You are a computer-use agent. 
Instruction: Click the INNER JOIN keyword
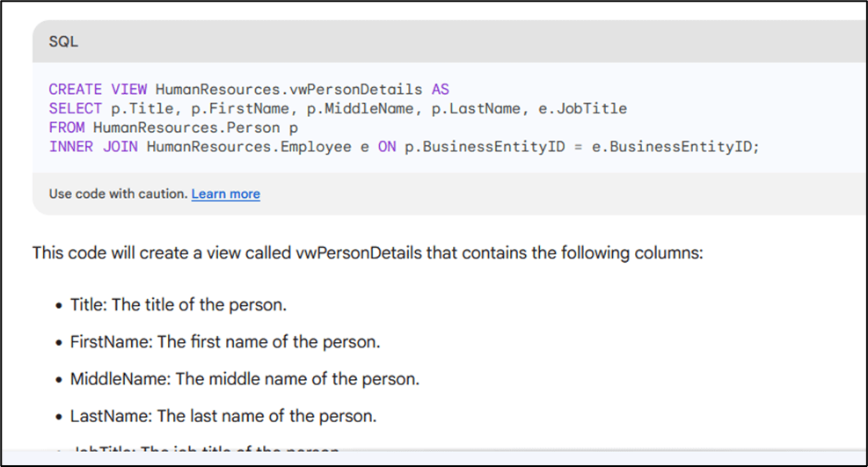[x=93, y=146]
